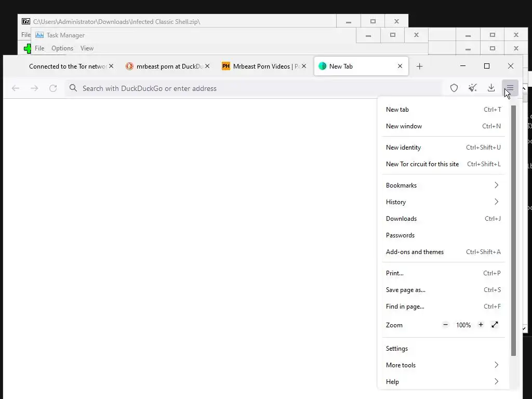532x399 pixels.
Task: Click the reload page icon
Action: [53, 88]
